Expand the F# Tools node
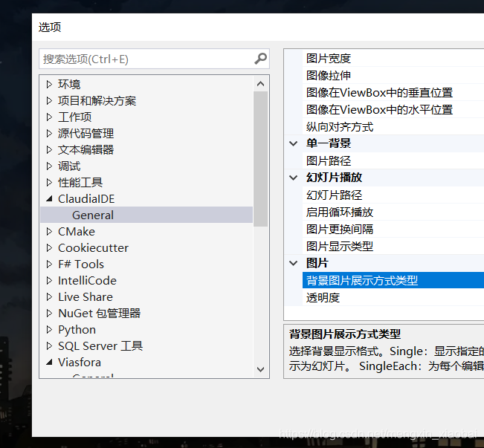The width and height of the screenshot is (484, 448). pos(49,264)
